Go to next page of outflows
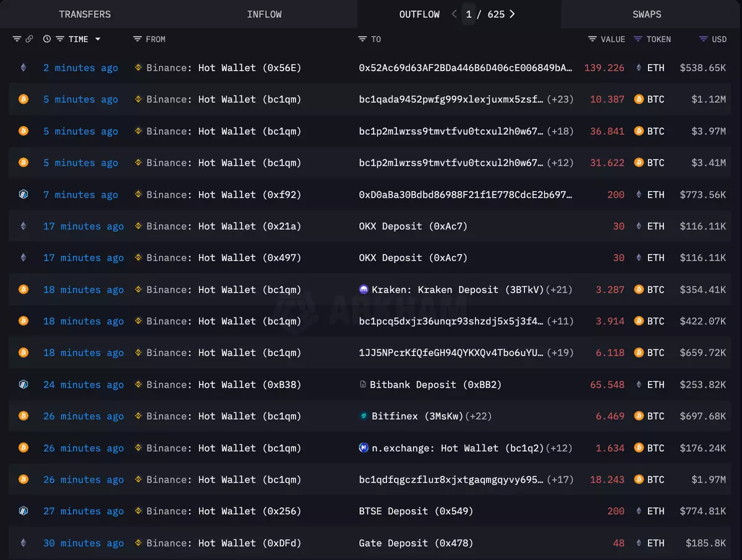This screenshot has width=742, height=560. [x=512, y=14]
